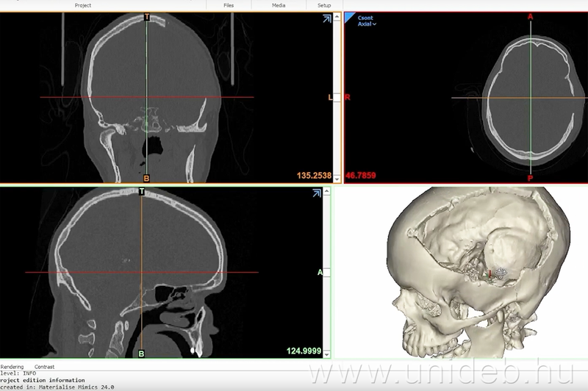
Task: Click the P marker below the axial view
Action: point(530,178)
